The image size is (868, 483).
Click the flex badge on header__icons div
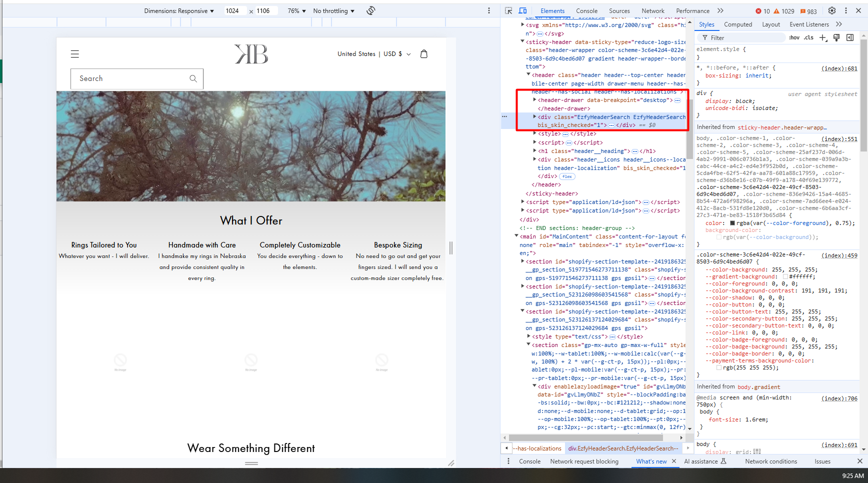tap(567, 176)
